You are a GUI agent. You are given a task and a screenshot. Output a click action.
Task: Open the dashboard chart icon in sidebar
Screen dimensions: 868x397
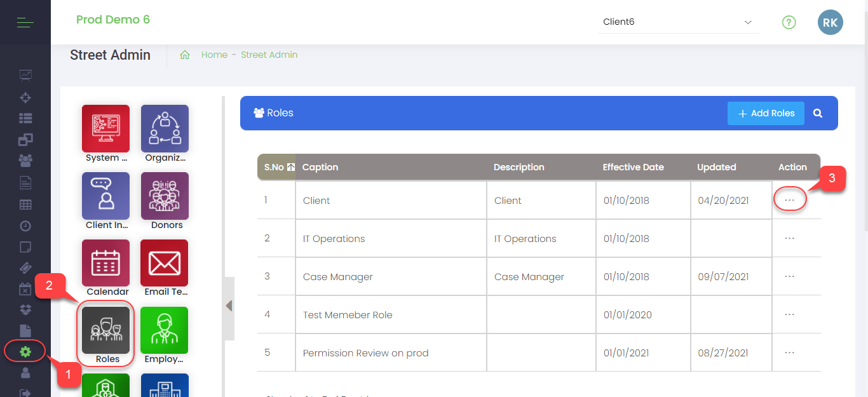pyautogui.click(x=25, y=76)
